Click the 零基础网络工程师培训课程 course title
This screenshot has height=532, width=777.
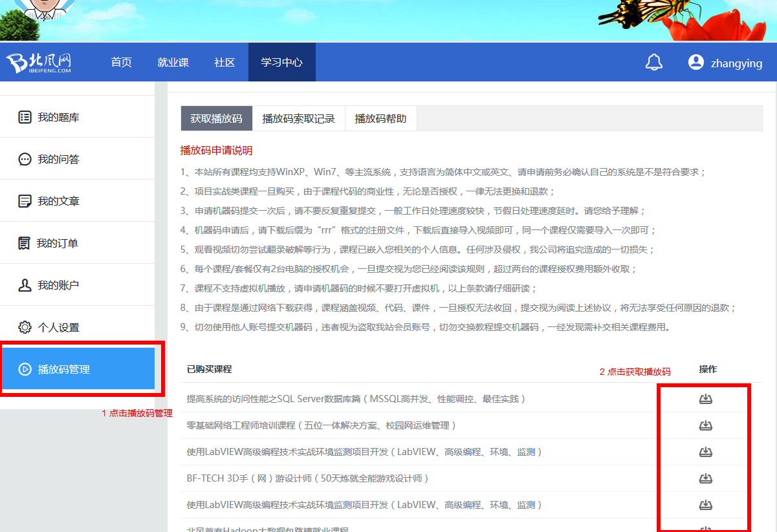(322, 425)
